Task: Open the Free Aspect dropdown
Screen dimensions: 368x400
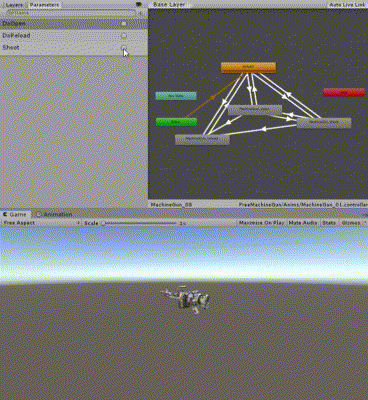Action: [41, 223]
